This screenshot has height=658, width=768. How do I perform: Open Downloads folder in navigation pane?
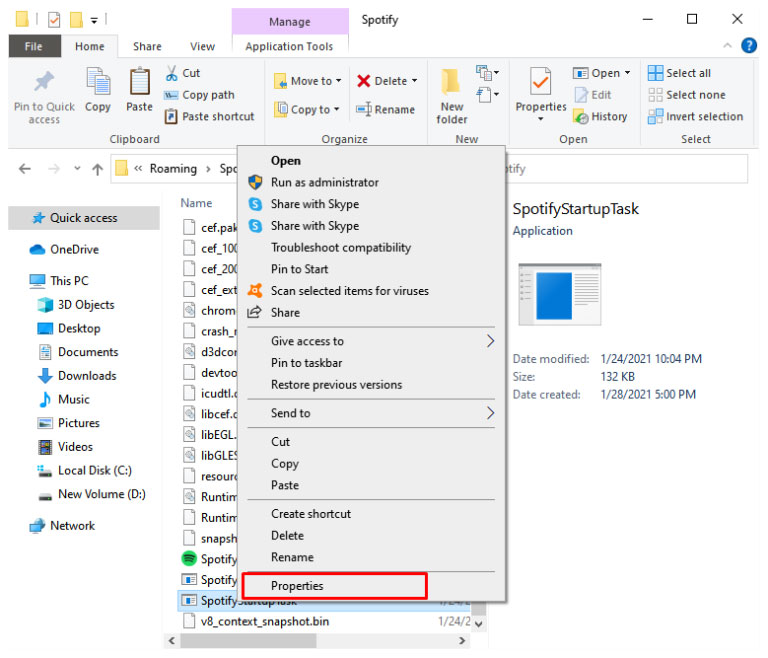(x=87, y=376)
